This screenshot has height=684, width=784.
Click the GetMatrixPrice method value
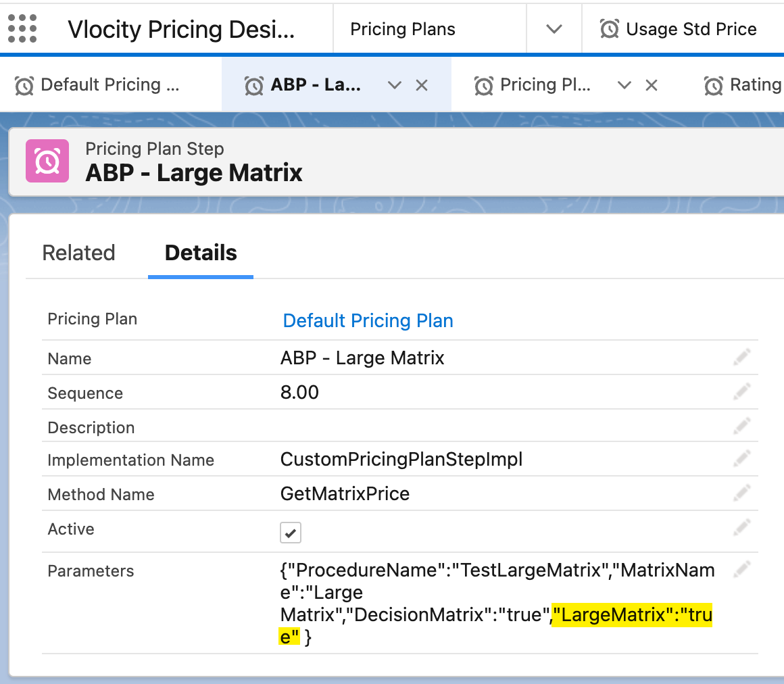[345, 494]
